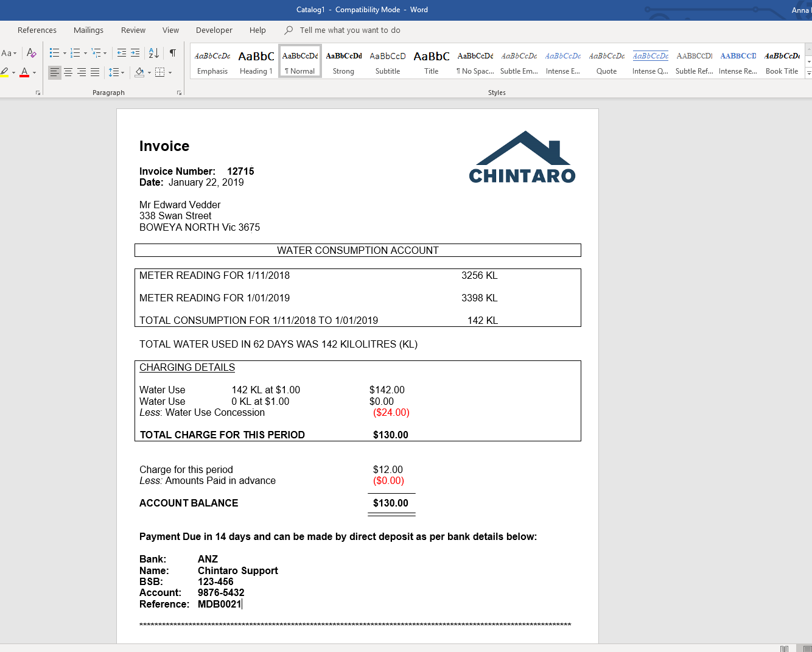Switch to the View tab
Image resolution: width=812 pixels, height=652 pixels.
click(170, 30)
